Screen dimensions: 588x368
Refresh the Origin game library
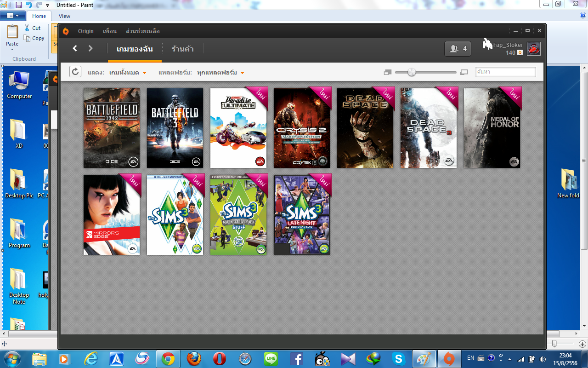(x=75, y=72)
